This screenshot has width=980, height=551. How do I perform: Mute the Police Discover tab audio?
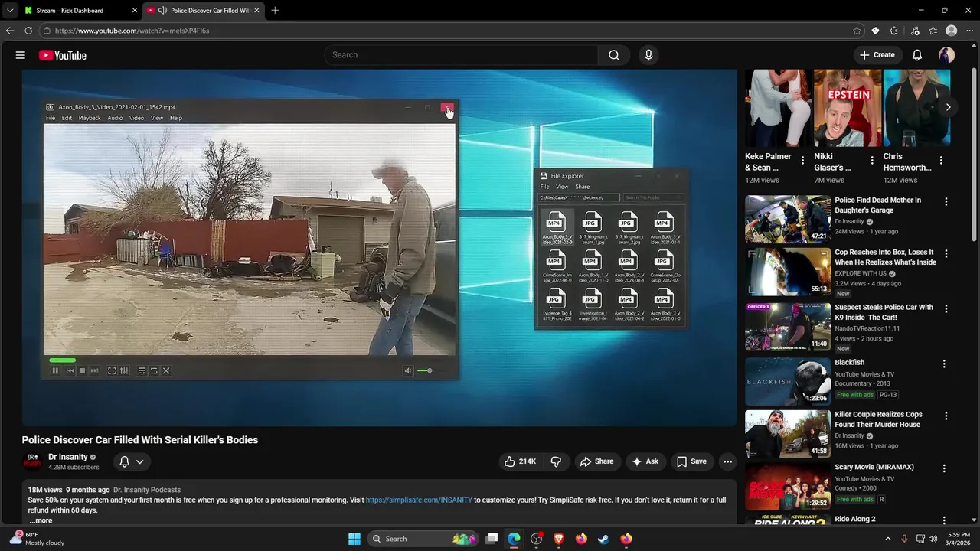coord(162,11)
